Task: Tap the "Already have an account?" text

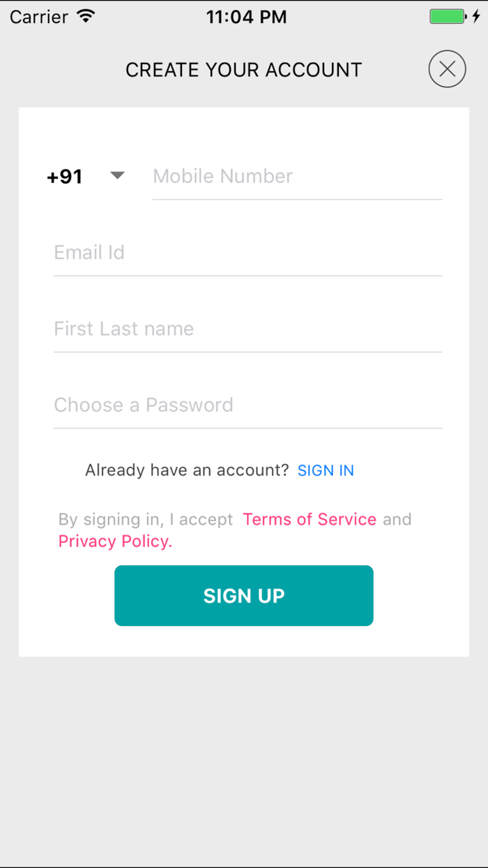Action: pos(187,470)
